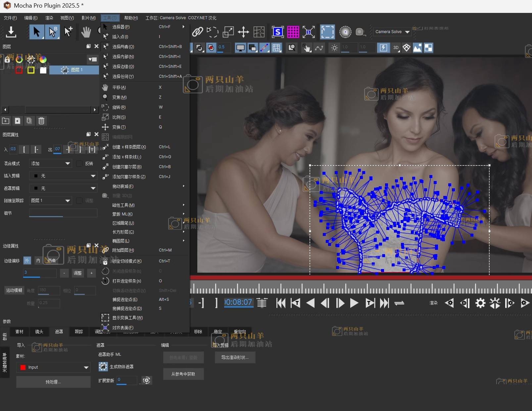Select the Add Point cursor tool
The image size is (532, 411).
point(69,32)
